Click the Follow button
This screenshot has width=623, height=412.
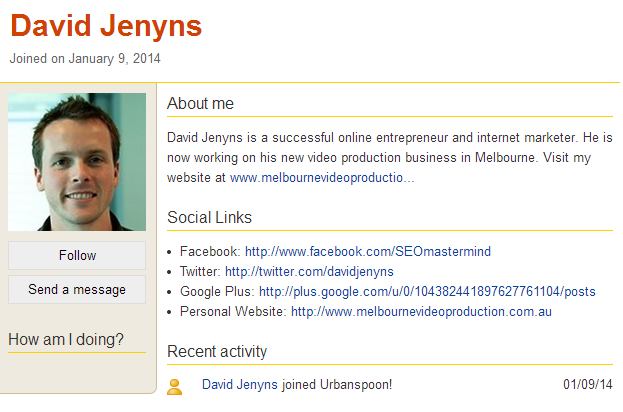coord(77,255)
